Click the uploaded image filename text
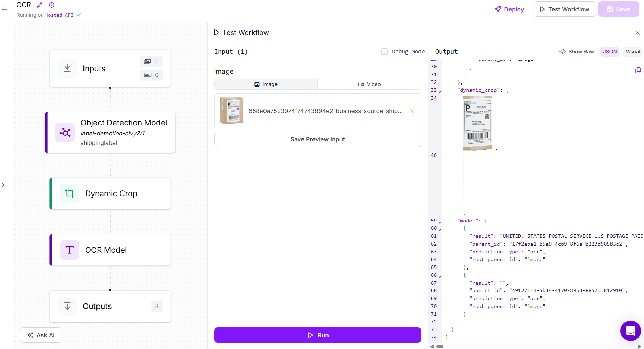The width and height of the screenshot is (644, 349). pyautogui.click(x=326, y=111)
